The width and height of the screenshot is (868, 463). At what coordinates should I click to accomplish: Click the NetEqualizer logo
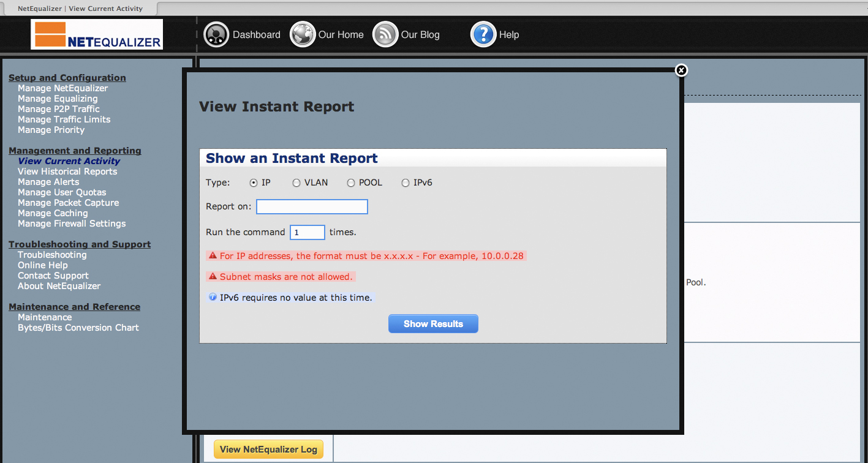[97, 34]
